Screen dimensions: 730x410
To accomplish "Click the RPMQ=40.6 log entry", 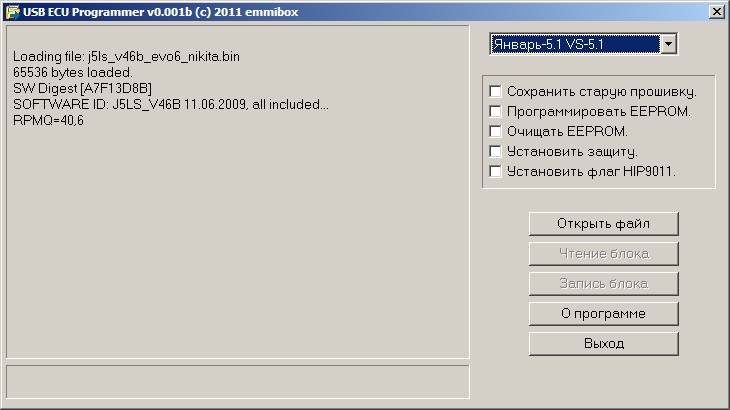I will pyautogui.click(x=48, y=121).
